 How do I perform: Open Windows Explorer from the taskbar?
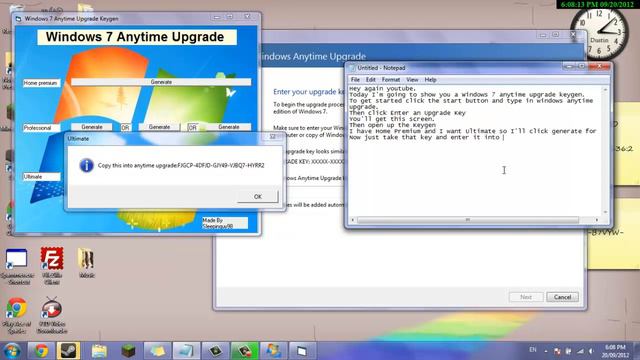click(x=98, y=351)
